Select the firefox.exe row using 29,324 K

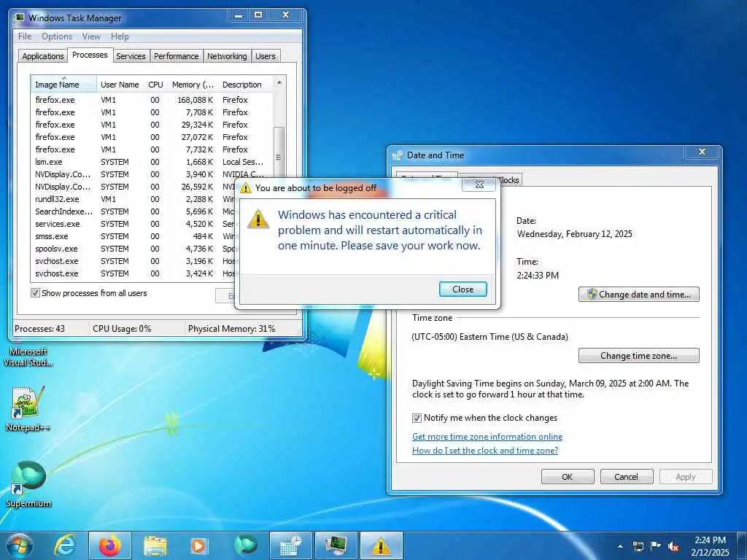(152, 125)
